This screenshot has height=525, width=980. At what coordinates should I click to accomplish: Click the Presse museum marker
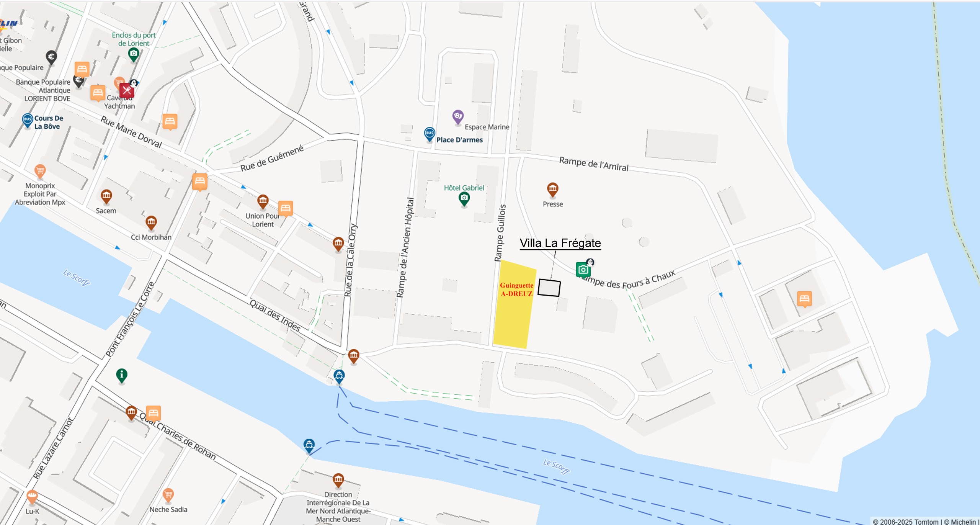(552, 189)
